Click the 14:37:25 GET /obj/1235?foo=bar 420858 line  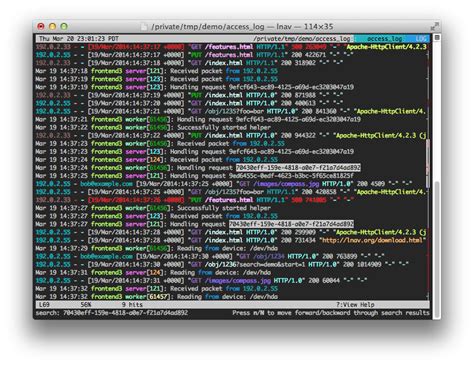(x=231, y=192)
